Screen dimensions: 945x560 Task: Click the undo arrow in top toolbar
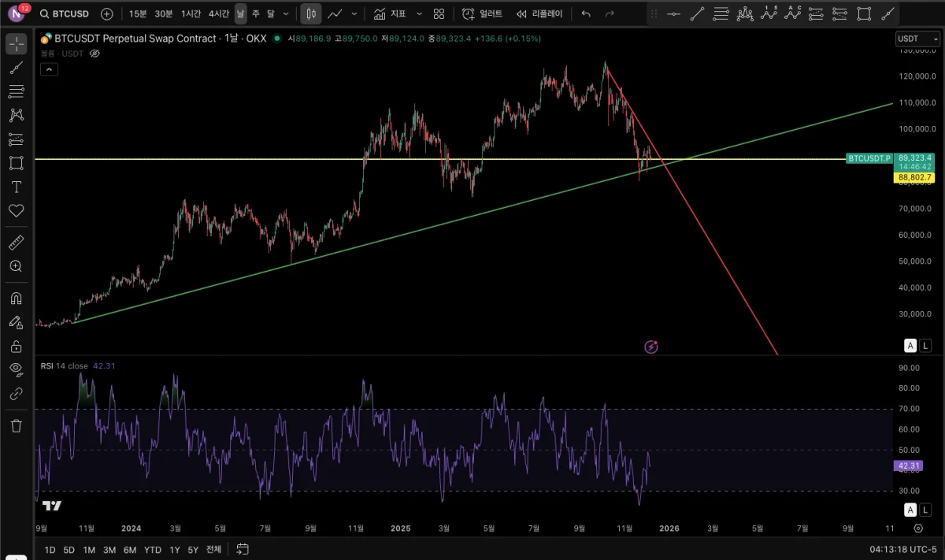pyautogui.click(x=585, y=14)
